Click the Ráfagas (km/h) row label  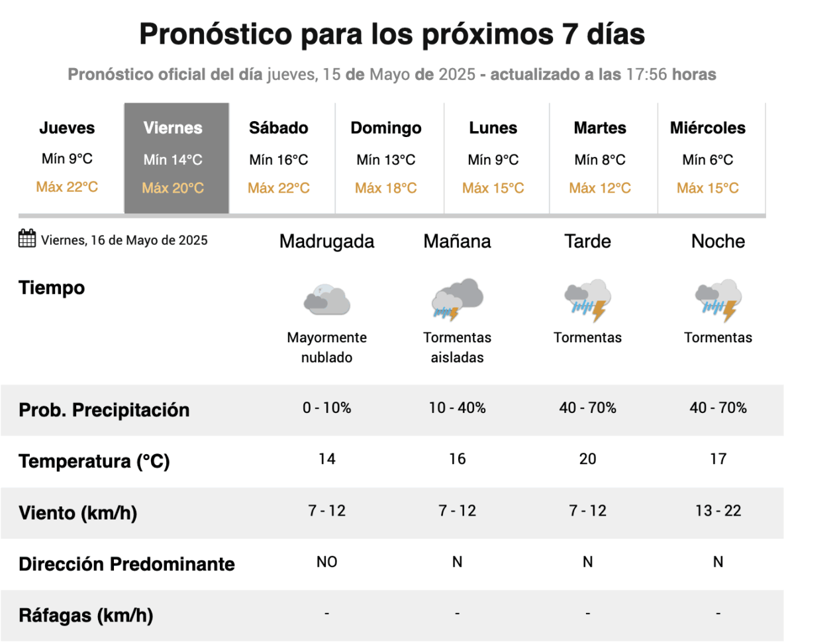point(86,616)
